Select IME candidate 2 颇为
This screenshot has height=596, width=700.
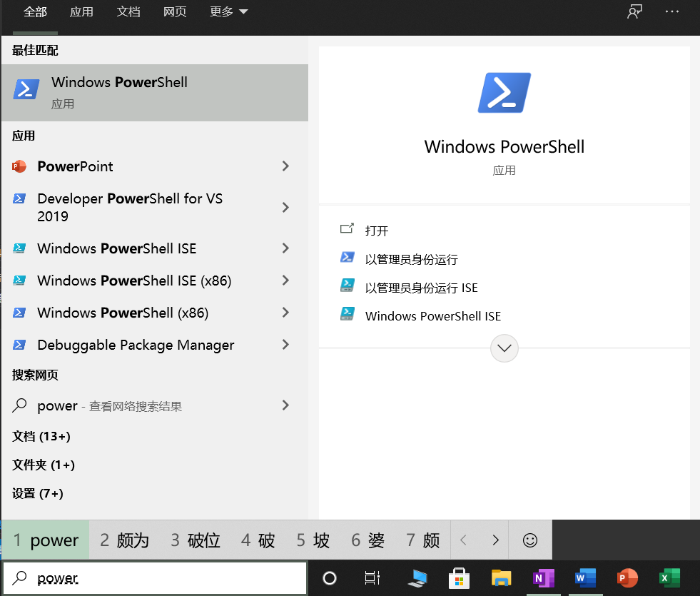point(124,540)
